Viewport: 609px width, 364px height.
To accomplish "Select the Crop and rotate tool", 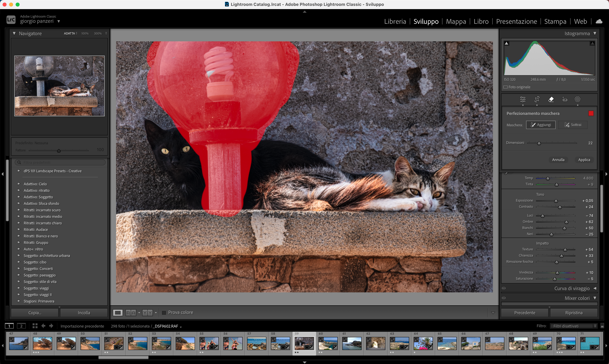I will (x=537, y=99).
